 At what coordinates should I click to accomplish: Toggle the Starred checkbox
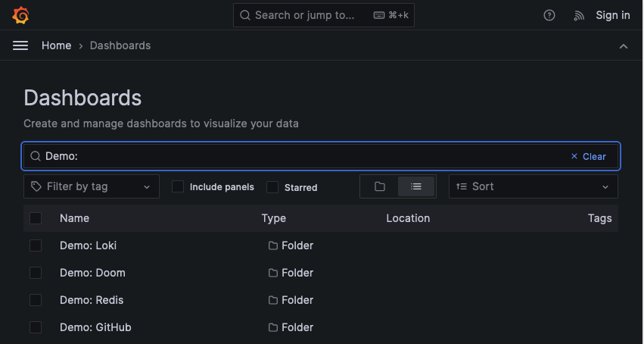[272, 187]
